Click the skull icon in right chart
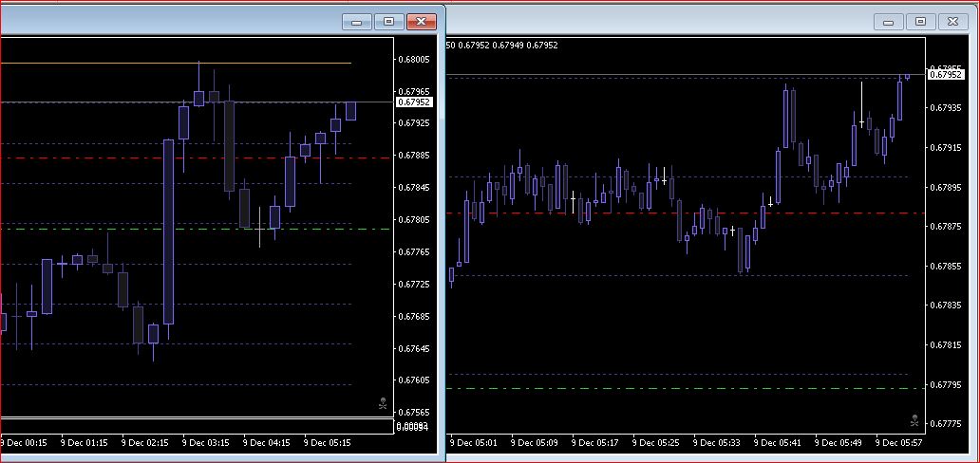Screen dimensions: 980x463 click(x=914, y=420)
